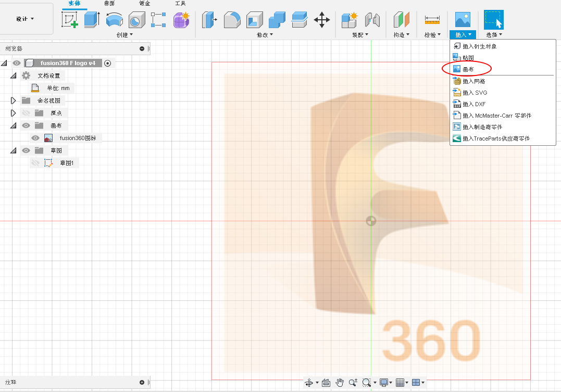Choose 插入衍生对象 menu entry
This screenshot has width=561, height=392.
[503, 46]
